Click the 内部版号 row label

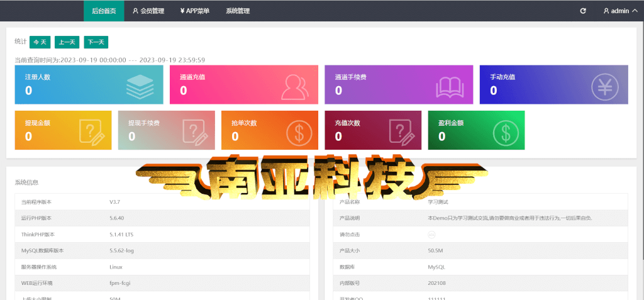tap(350, 283)
